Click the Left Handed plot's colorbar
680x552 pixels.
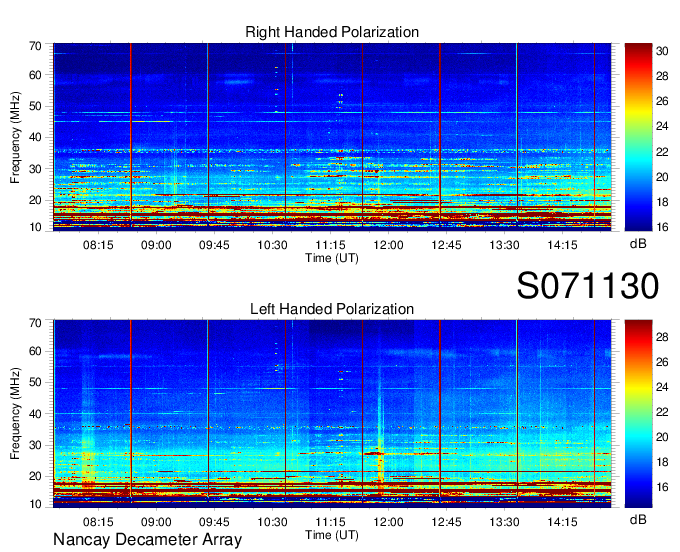638,414
